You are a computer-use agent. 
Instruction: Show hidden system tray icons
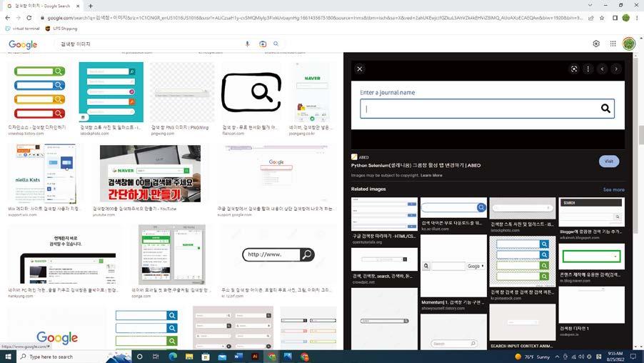557,357
